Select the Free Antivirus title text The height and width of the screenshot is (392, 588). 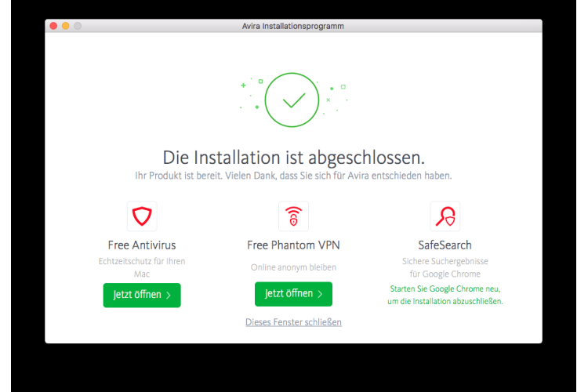point(142,245)
